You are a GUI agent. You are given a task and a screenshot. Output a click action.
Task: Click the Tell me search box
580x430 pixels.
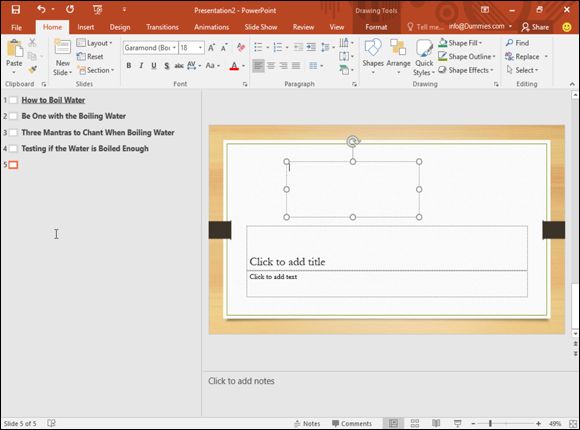425,27
